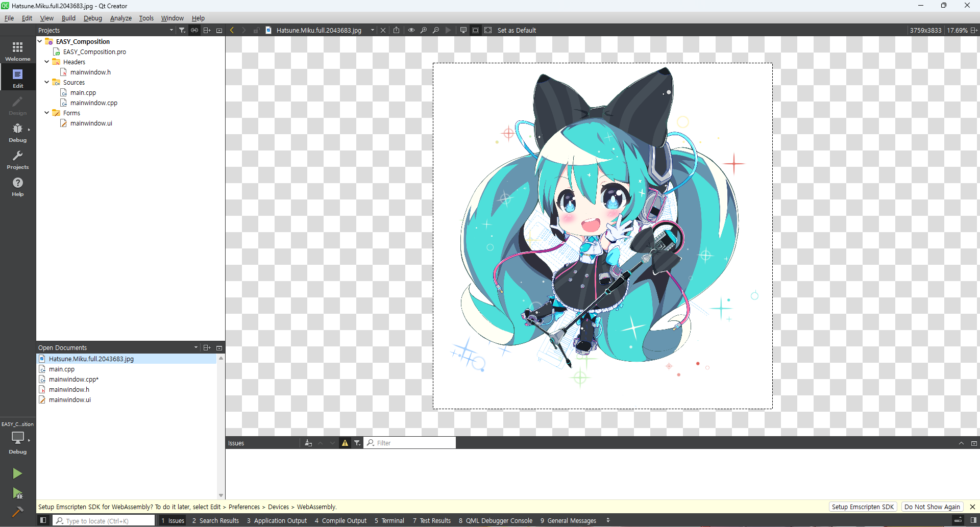Open the output panes selector arrows

pos(608,520)
